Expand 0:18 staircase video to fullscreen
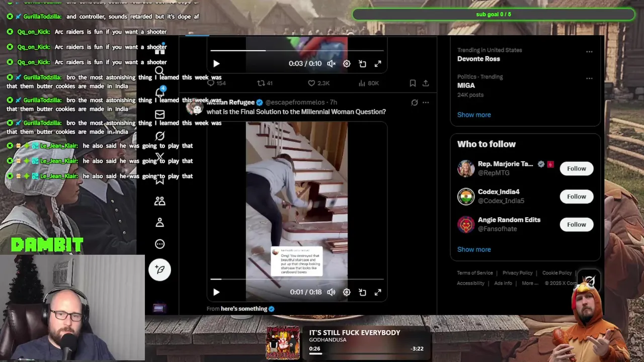Viewport: 644px width, 362px height. pyautogui.click(x=378, y=292)
